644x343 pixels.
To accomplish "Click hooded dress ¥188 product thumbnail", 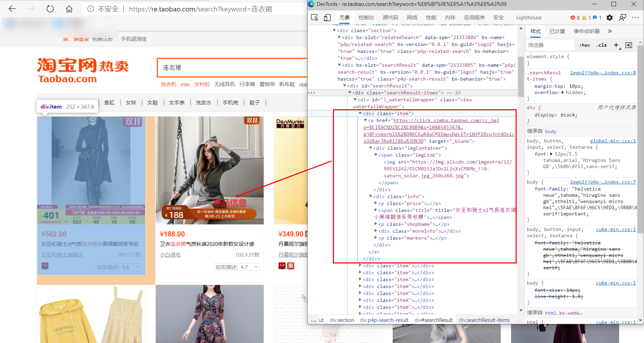I will click(x=210, y=170).
